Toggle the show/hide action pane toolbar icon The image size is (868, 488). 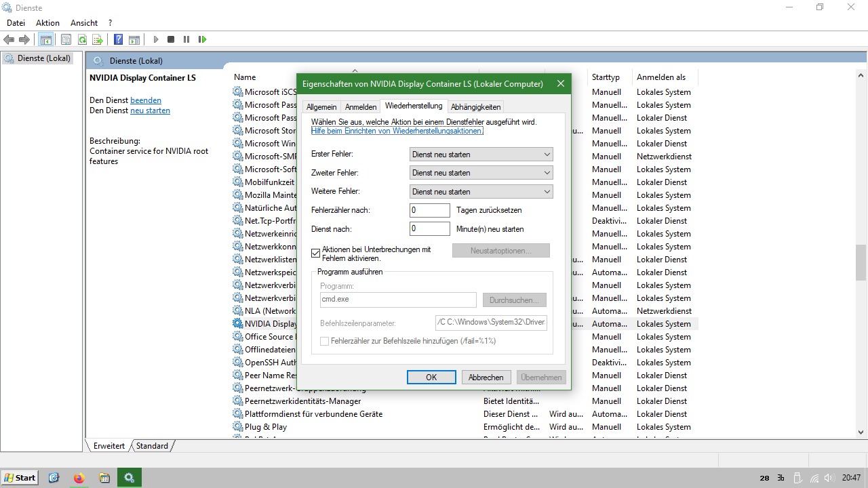pyautogui.click(x=134, y=40)
